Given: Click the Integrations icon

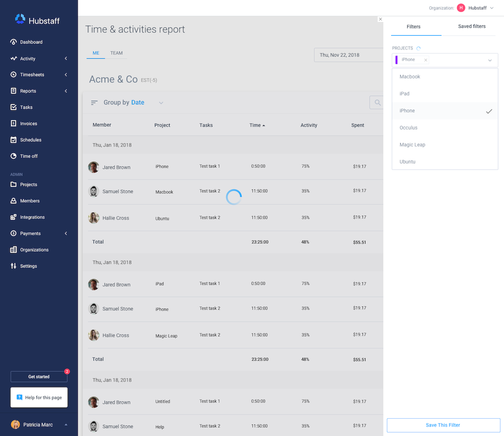Looking at the screenshot, I should click(x=14, y=217).
